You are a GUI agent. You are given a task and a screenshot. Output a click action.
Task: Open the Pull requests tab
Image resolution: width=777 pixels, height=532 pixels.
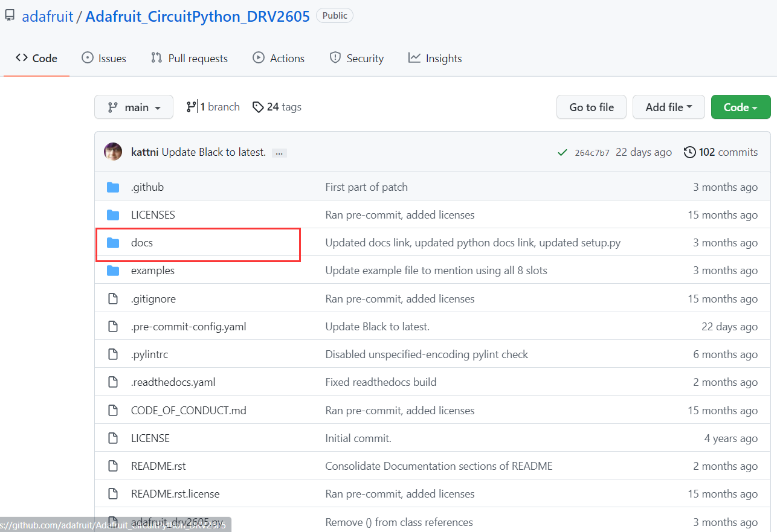pos(189,58)
